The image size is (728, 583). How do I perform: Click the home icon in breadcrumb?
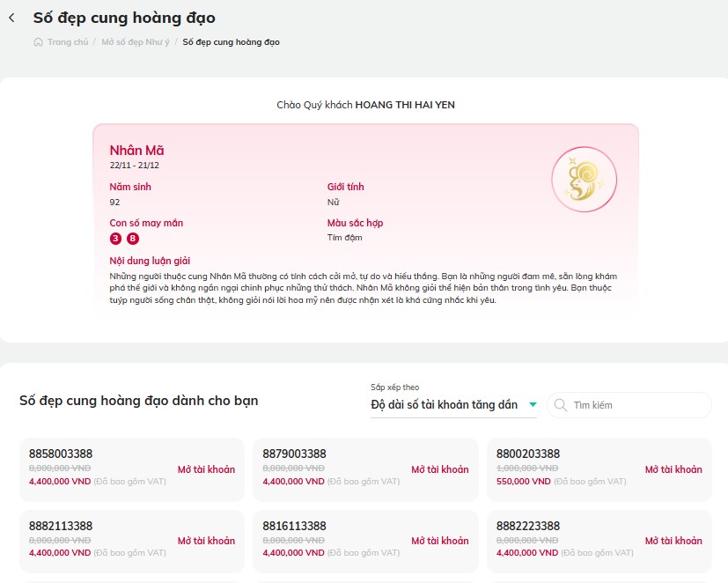pyautogui.click(x=38, y=42)
